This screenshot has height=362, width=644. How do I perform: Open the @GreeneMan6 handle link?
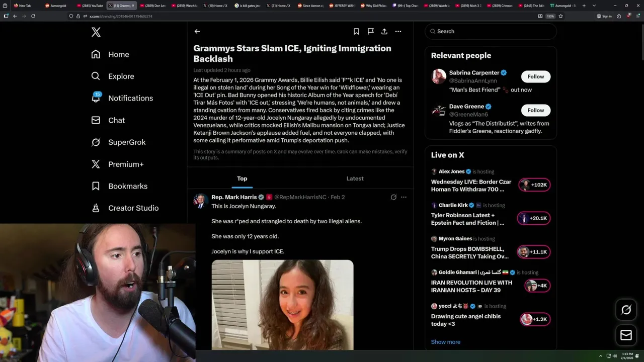point(468,114)
